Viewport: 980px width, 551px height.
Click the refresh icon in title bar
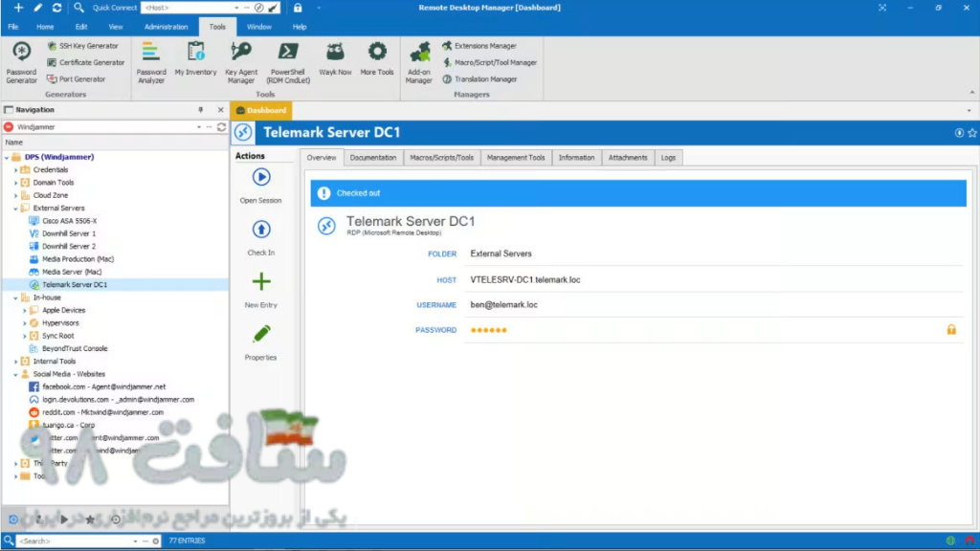click(x=56, y=8)
